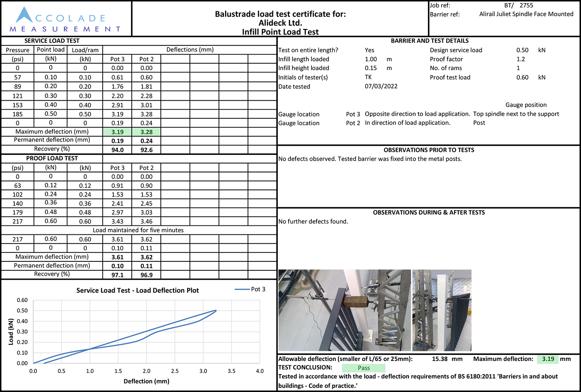The height and width of the screenshot is (392, 581).
Task: Click the green 'Pass' test conclusion cell
Action: 364,368
